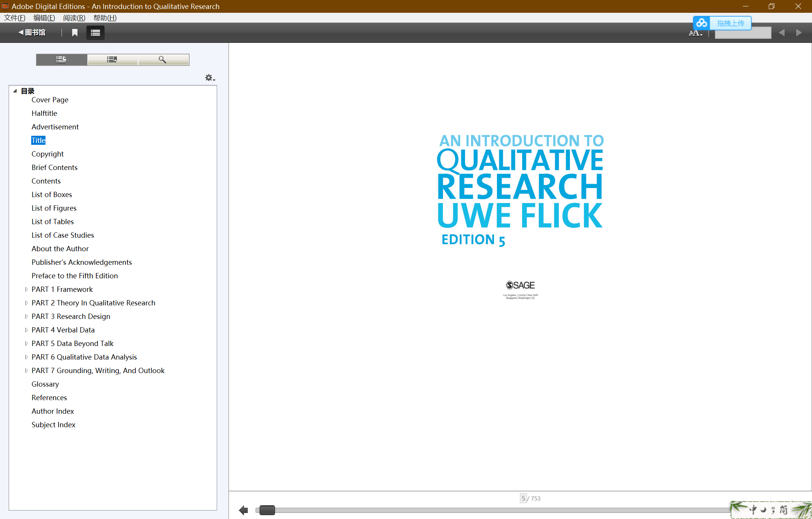The height and width of the screenshot is (519, 812).
Task: Close the Adobe Digital Editions window
Action: (798, 6)
